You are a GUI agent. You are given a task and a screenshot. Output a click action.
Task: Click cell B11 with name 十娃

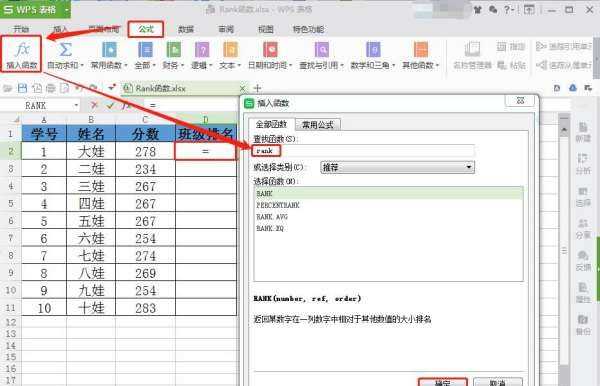tap(91, 308)
